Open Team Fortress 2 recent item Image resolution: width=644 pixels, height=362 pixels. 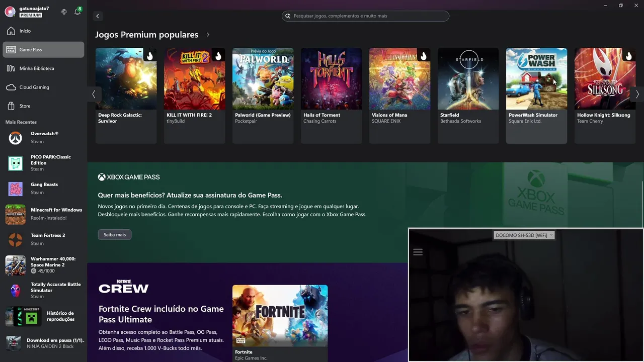click(44, 239)
